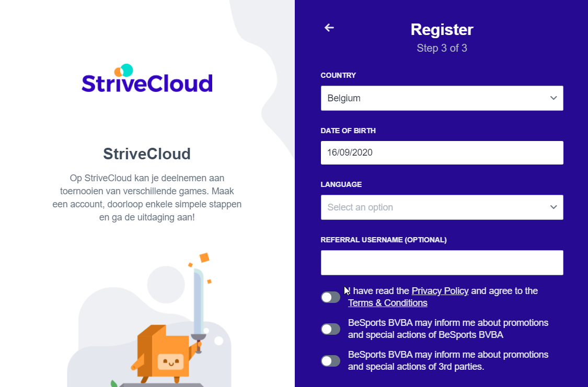Focus the Referral Username input field
This screenshot has width=588, height=387.
tap(442, 263)
